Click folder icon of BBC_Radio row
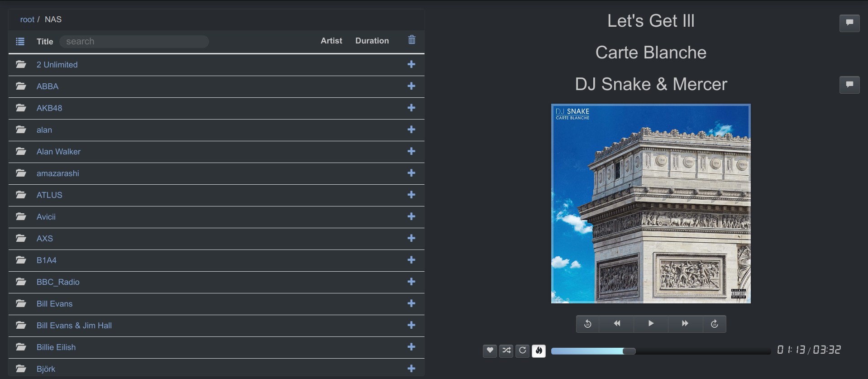The width and height of the screenshot is (868, 379). pos(21,282)
